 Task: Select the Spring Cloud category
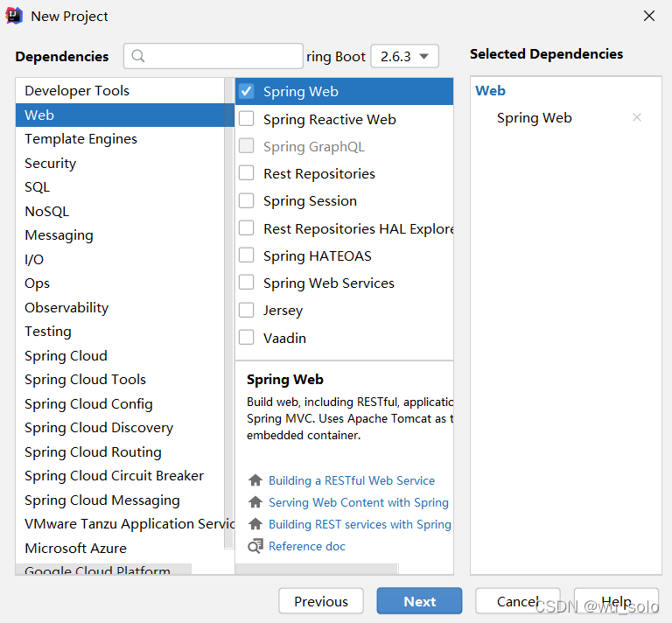pyautogui.click(x=120, y=355)
